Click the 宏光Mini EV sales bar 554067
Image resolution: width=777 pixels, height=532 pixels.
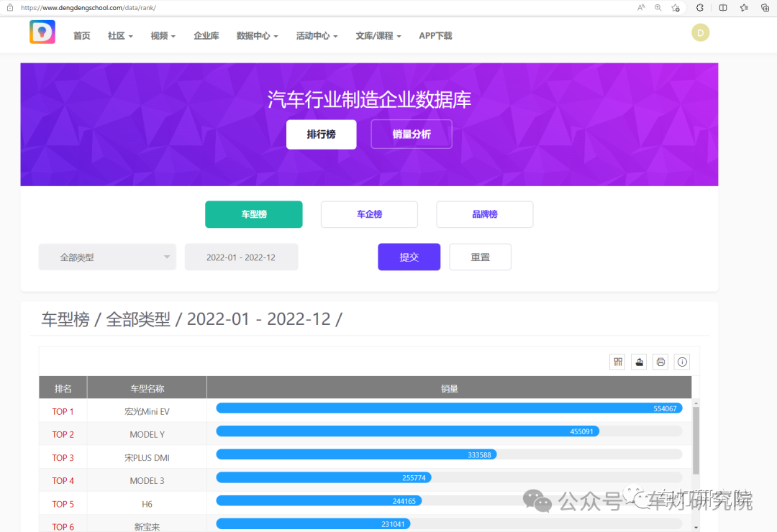pos(449,408)
